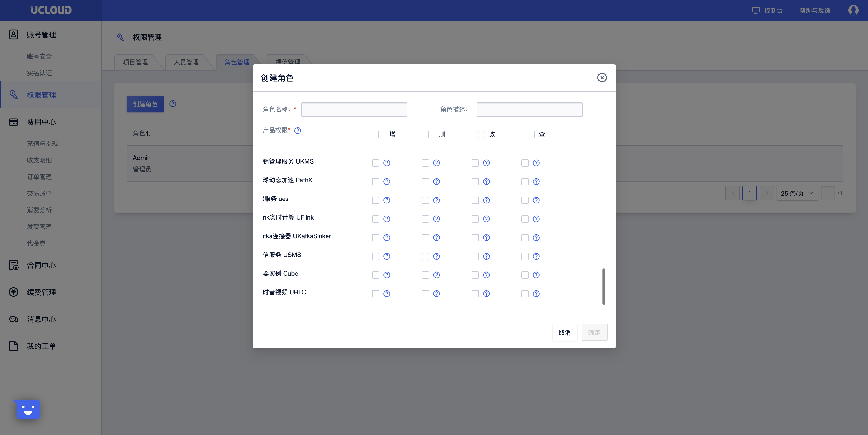Image resolution: width=868 pixels, height=435 pixels.
Task: Click 合同中心 sidebar icon
Action: click(x=13, y=265)
